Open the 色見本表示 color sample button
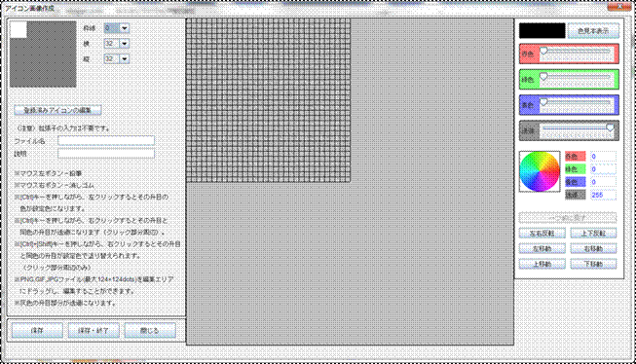The width and height of the screenshot is (636, 364). click(x=593, y=30)
